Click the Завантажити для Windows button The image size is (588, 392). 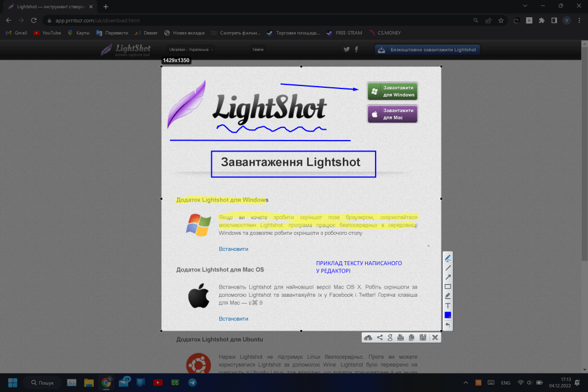click(x=392, y=91)
